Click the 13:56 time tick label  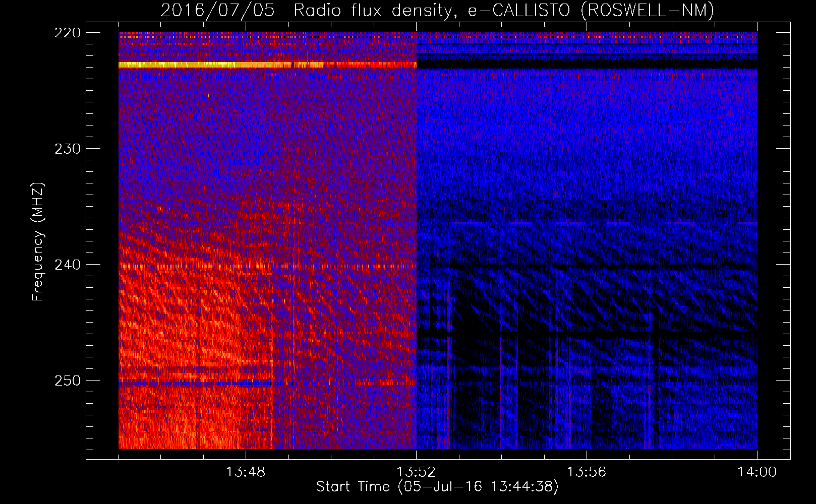coord(587,472)
